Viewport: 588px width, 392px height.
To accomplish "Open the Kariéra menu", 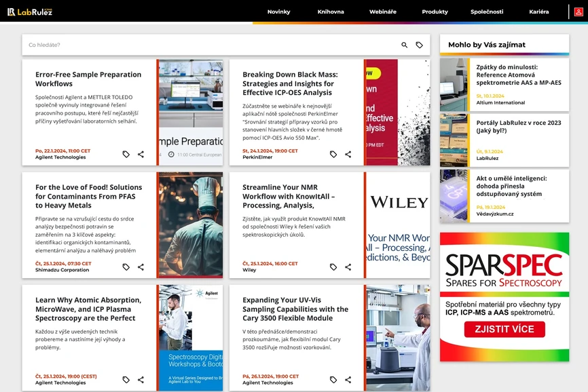I will [x=539, y=12].
